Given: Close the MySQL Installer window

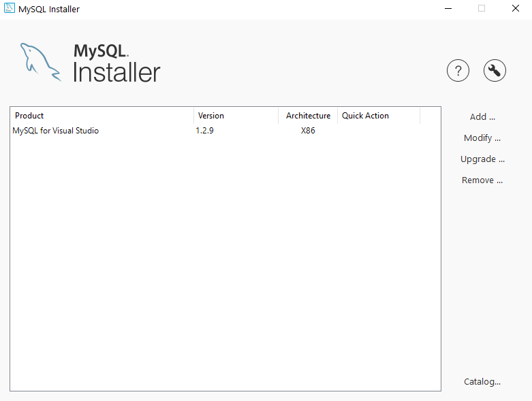Looking at the screenshot, I should click(x=515, y=9).
